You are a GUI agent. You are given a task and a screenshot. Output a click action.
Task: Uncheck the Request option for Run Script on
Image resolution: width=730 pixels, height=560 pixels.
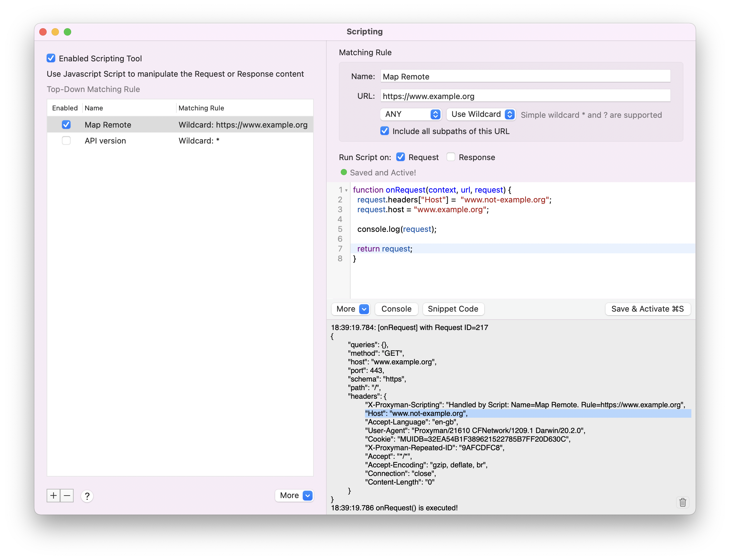(400, 157)
